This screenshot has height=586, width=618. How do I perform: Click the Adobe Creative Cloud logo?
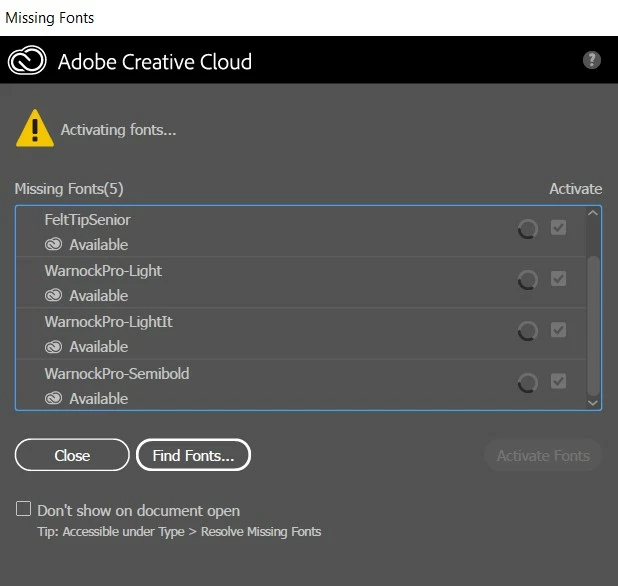click(27, 60)
